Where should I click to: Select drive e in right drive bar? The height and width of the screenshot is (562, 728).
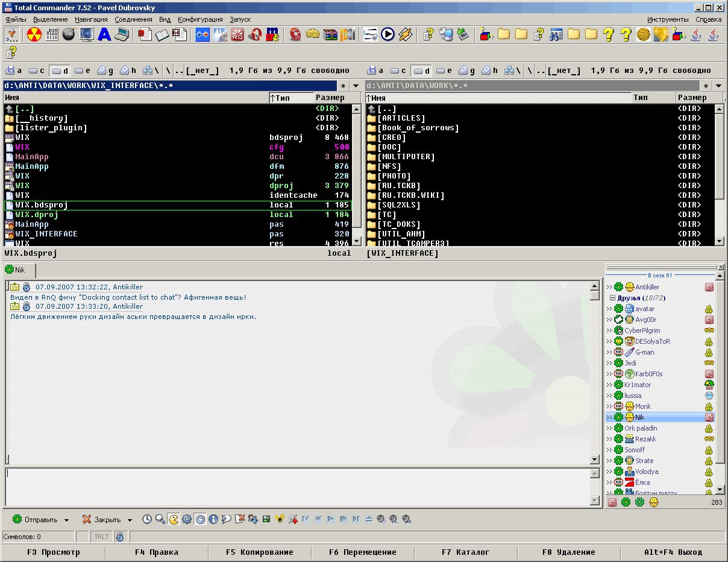[445, 71]
